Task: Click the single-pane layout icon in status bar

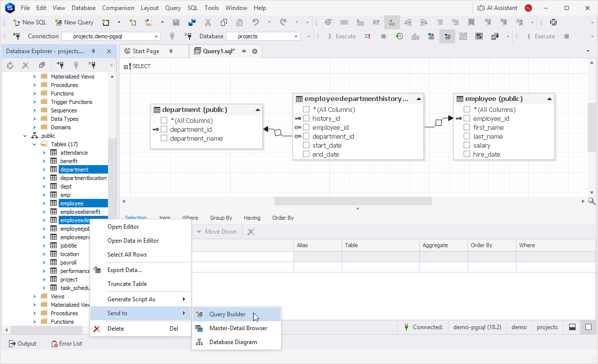Action: (588, 327)
